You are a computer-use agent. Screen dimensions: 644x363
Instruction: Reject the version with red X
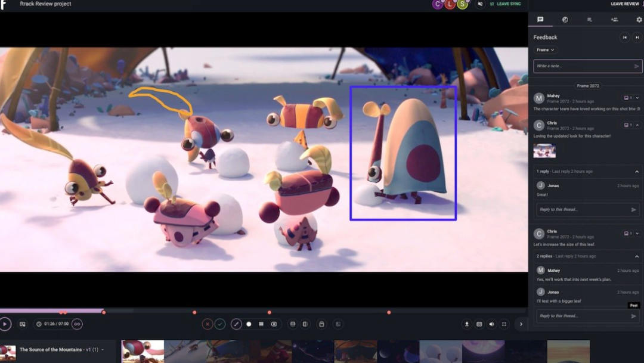pos(208,324)
